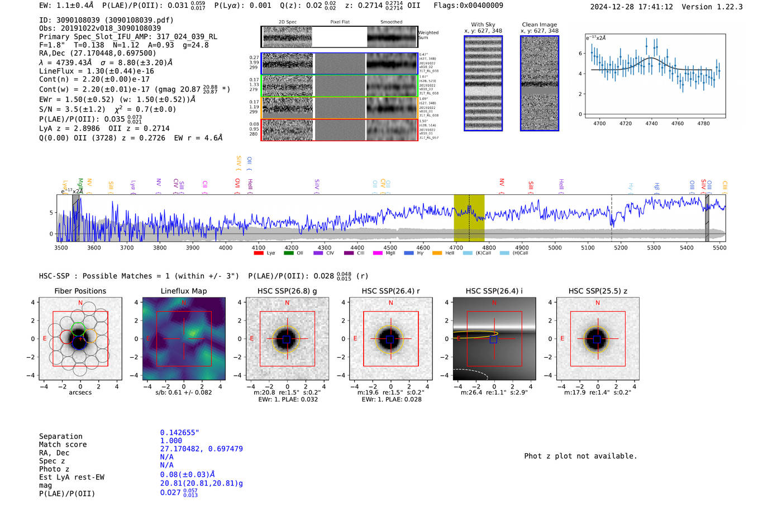Select the orange-bordered fiber spectrum row

(340, 108)
